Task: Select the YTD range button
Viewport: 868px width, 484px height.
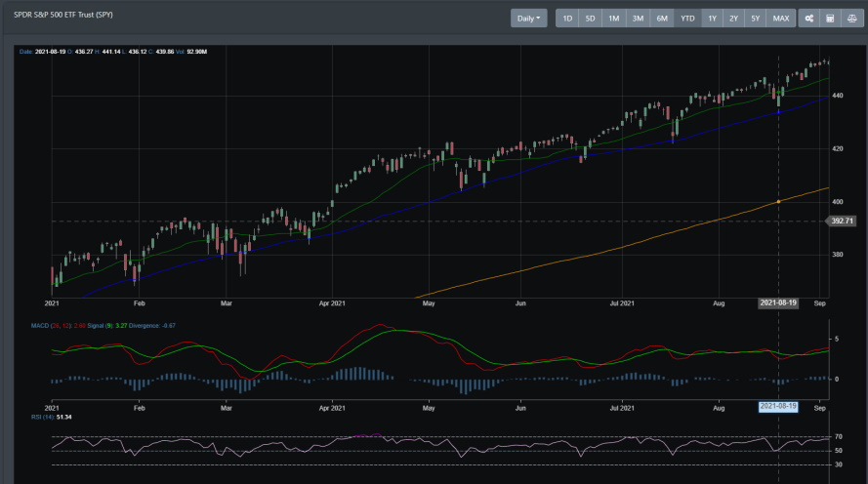Action: pos(687,19)
